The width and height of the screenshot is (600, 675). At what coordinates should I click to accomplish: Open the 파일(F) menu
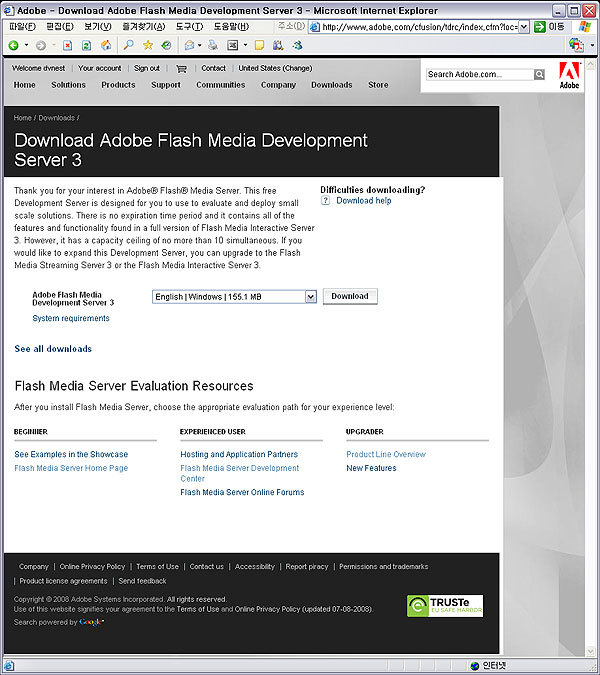22,27
